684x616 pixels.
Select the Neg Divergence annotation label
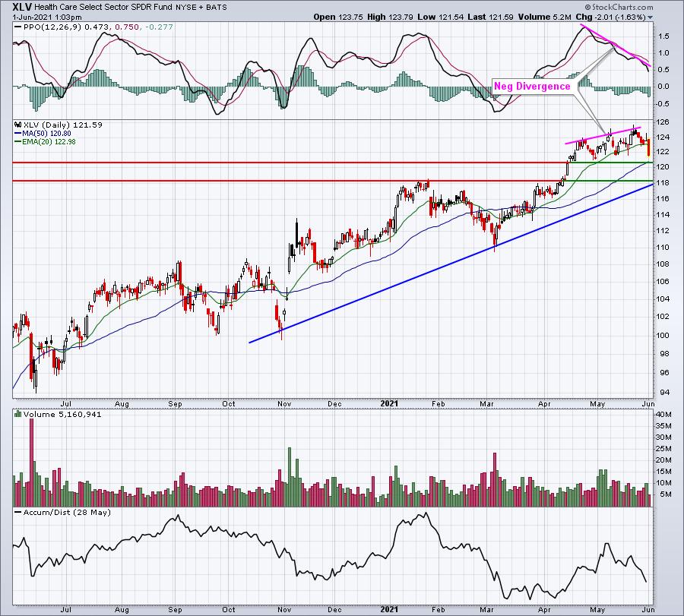[x=532, y=87]
